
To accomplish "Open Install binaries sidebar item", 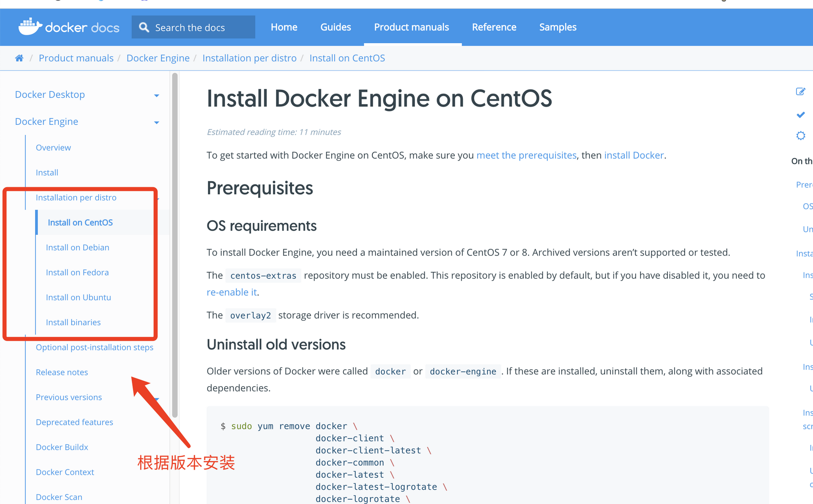I will coord(73,322).
